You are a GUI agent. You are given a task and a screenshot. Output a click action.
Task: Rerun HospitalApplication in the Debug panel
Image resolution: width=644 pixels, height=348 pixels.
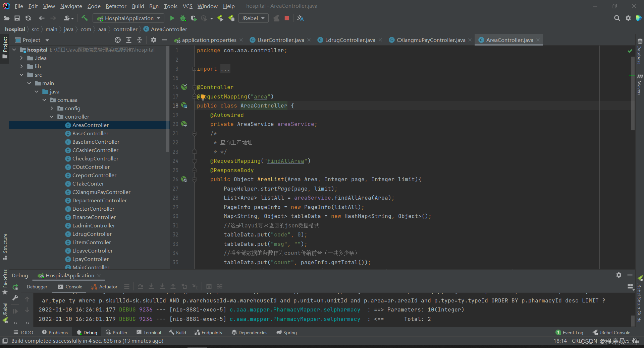tap(15, 287)
